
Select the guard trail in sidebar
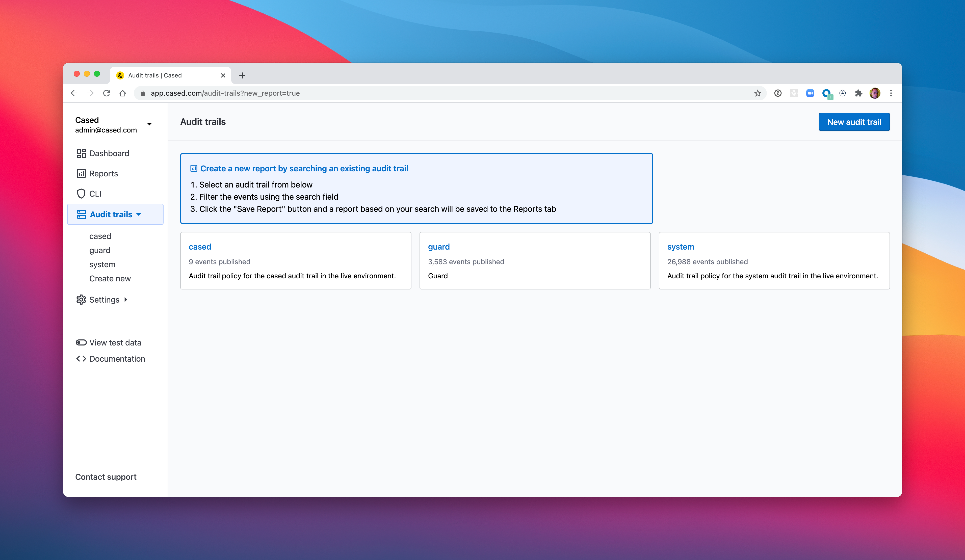coord(99,250)
